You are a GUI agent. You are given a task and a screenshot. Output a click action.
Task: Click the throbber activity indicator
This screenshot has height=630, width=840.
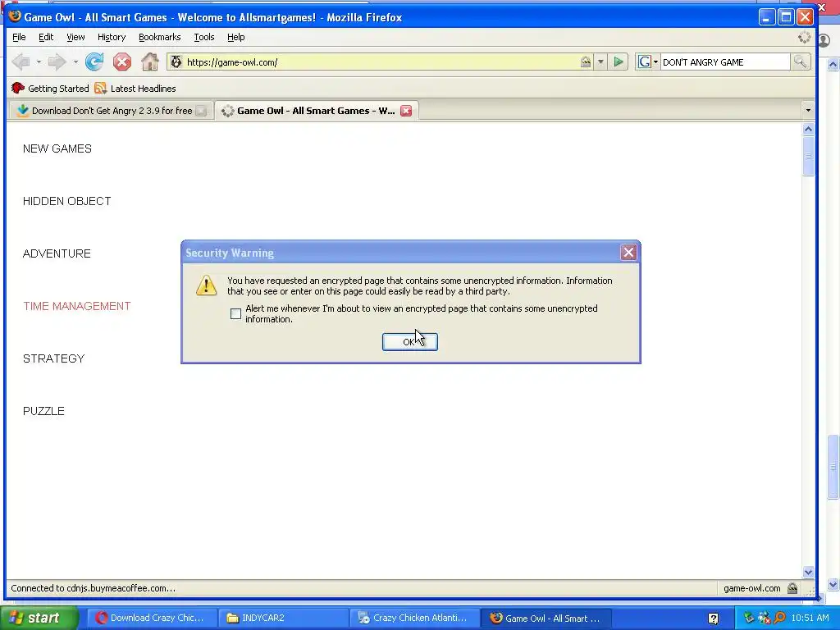(804, 37)
